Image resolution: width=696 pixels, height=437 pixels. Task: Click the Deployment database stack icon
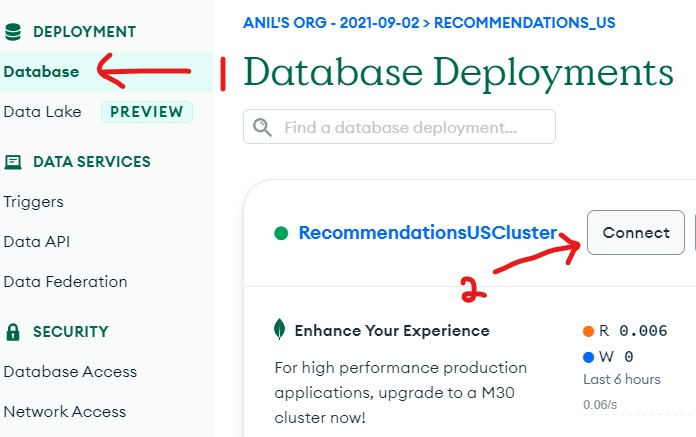[x=13, y=32]
